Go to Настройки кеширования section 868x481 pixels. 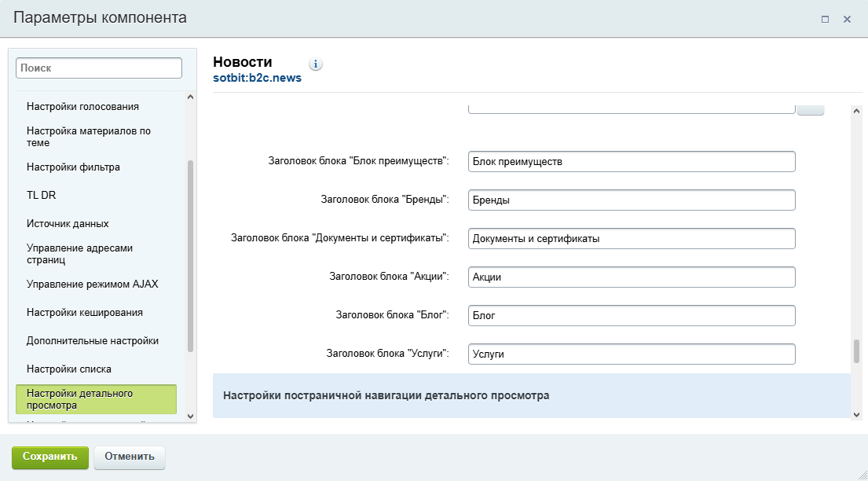pos(85,313)
